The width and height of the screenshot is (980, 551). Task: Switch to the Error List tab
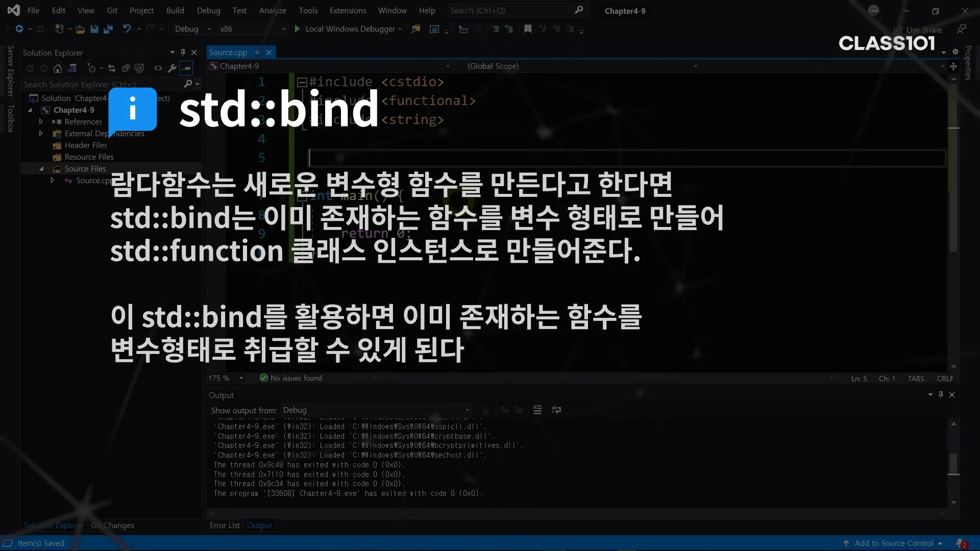[x=225, y=525]
